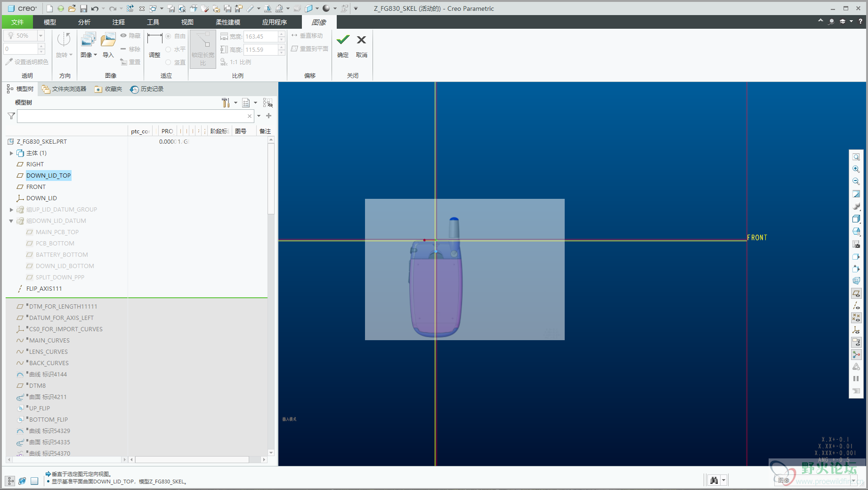Open the 历史记录 tab

pos(147,89)
